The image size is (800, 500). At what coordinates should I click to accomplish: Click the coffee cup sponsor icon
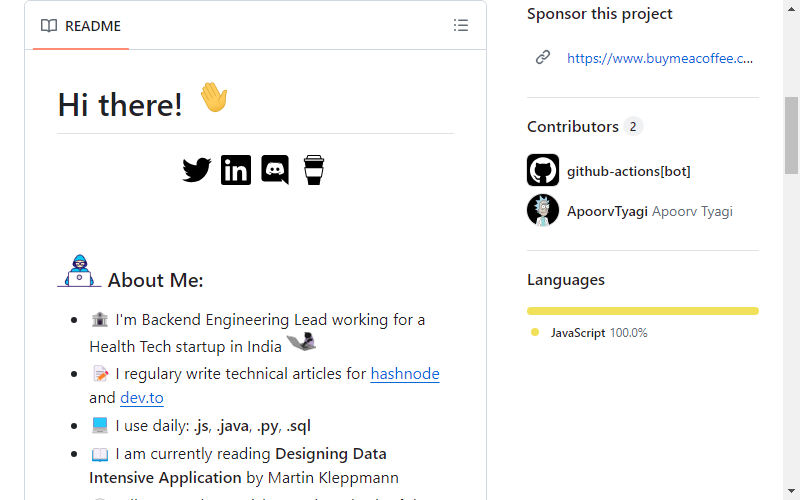pyautogui.click(x=314, y=170)
